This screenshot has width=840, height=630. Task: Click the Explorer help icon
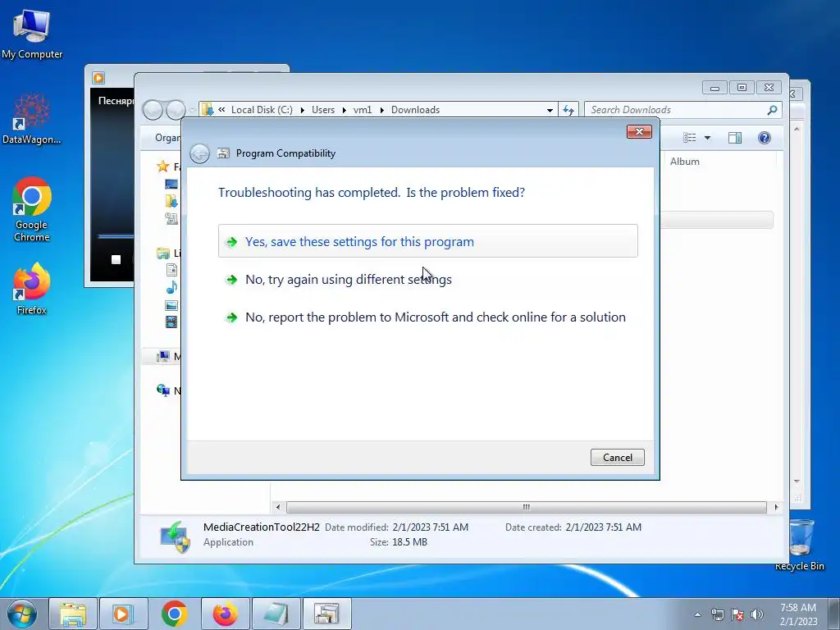pyautogui.click(x=765, y=138)
